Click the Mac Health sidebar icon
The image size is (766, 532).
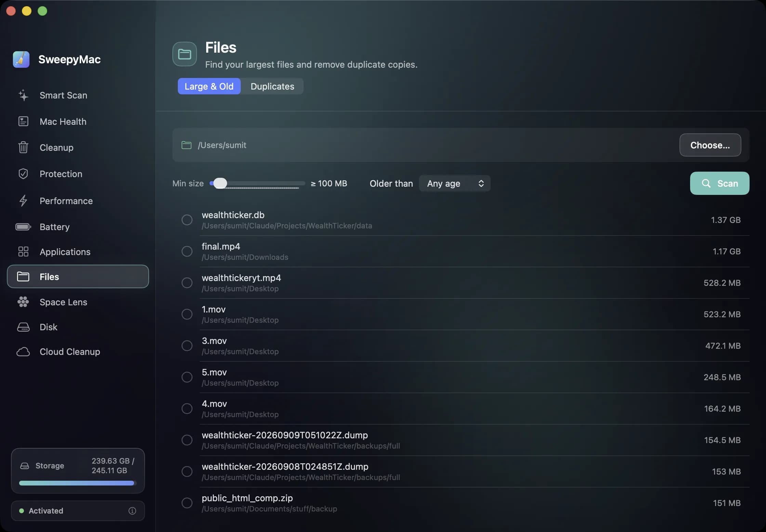(x=23, y=121)
